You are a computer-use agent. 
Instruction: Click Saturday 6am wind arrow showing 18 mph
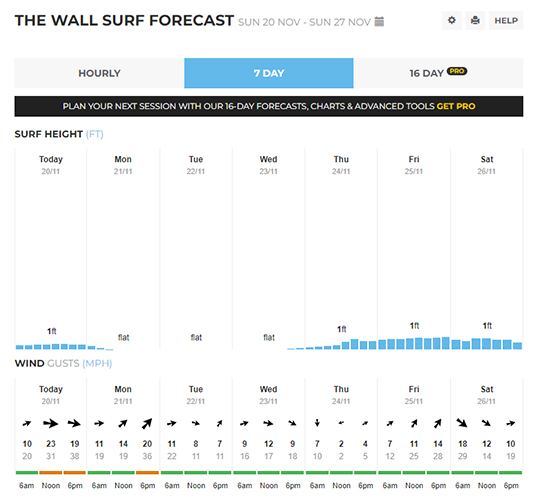coord(462,423)
